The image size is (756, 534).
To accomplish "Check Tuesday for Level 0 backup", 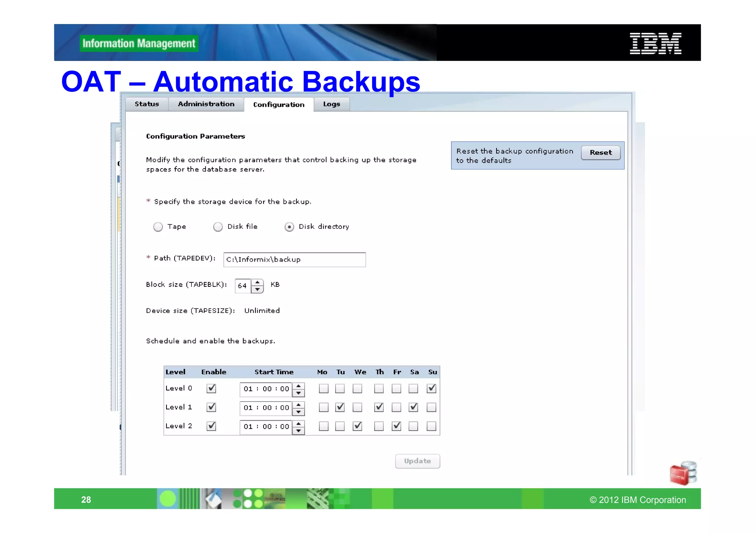I will [340, 389].
